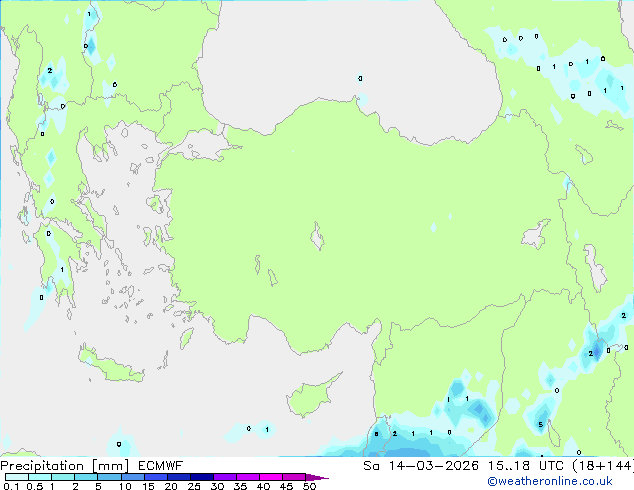Click the legend value '0.1'
The image size is (634, 490).
pos(11,486)
